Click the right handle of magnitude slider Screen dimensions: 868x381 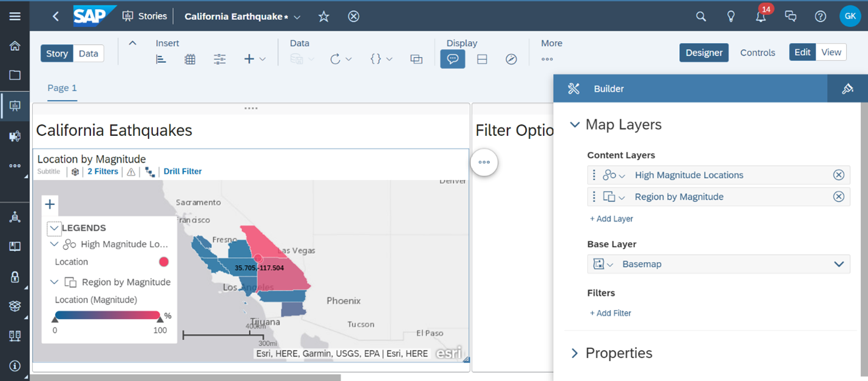160,319
